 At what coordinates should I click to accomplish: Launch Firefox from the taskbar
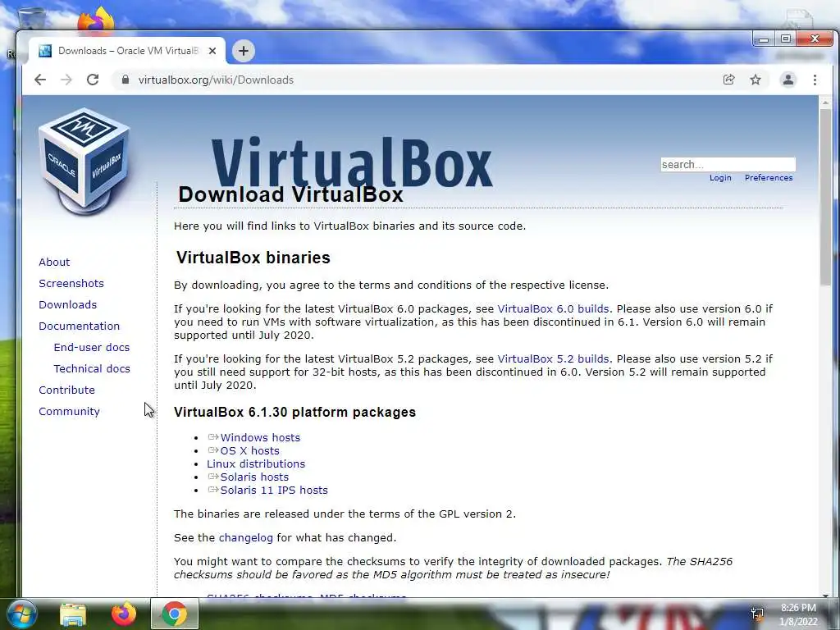coord(124,614)
